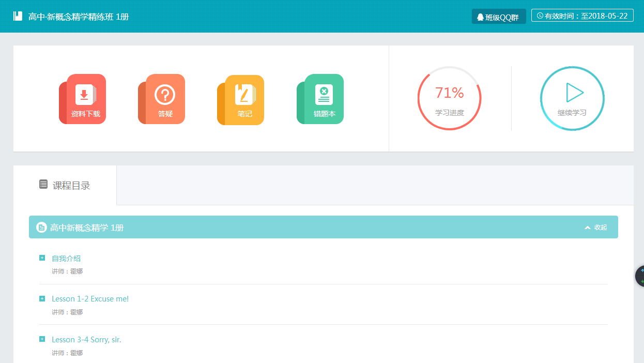Open the 资料下载 download icon
The height and width of the screenshot is (363, 644).
pyautogui.click(x=84, y=99)
